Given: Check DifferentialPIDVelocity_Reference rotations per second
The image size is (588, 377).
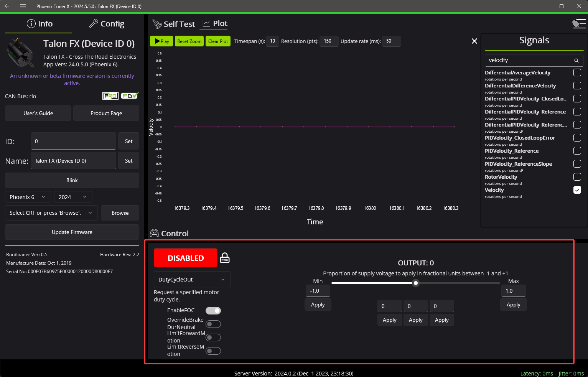Looking at the screenshot, I should point(577,112).
